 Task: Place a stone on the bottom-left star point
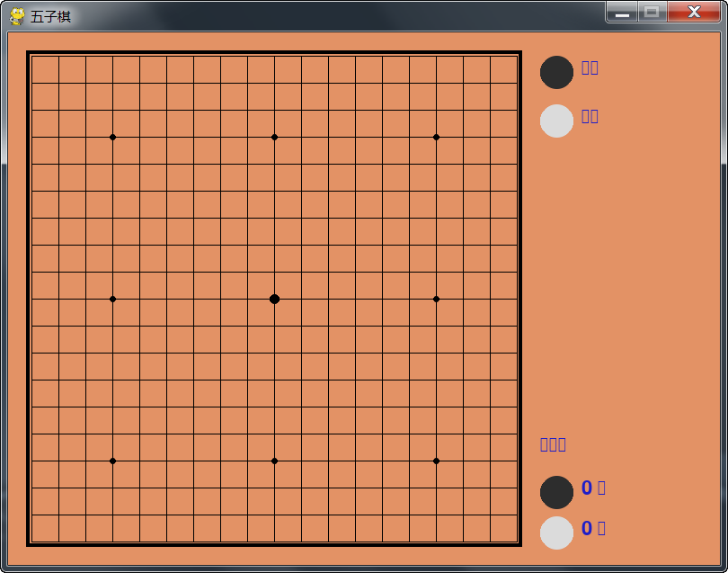(112, 461)
